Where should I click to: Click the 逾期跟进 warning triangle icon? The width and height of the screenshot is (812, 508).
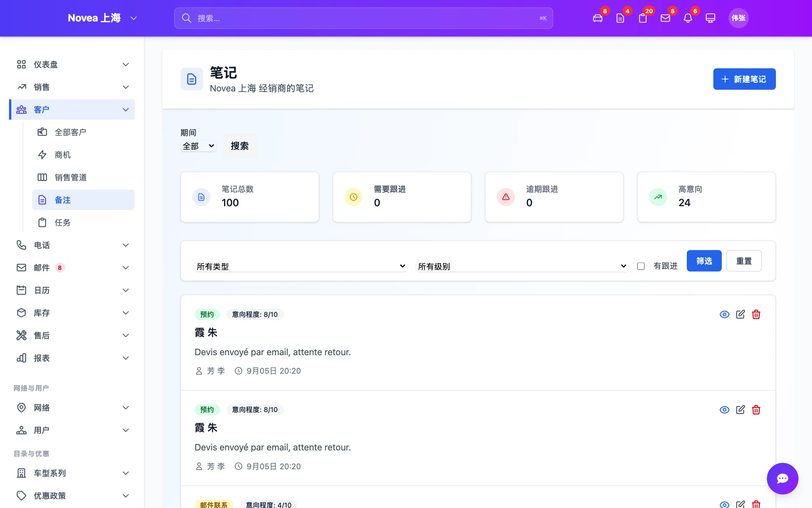506,197
